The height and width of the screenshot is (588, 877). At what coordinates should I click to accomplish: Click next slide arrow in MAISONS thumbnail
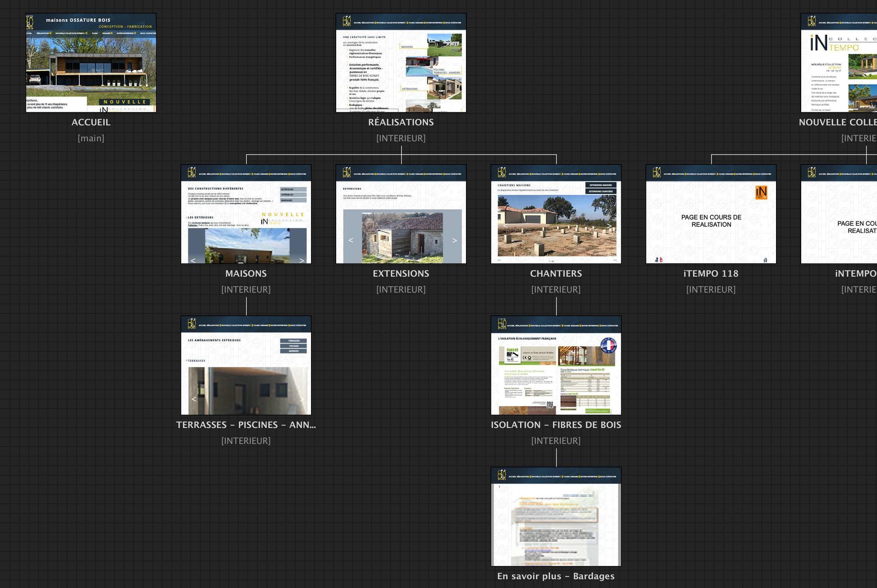click(301, 260)
